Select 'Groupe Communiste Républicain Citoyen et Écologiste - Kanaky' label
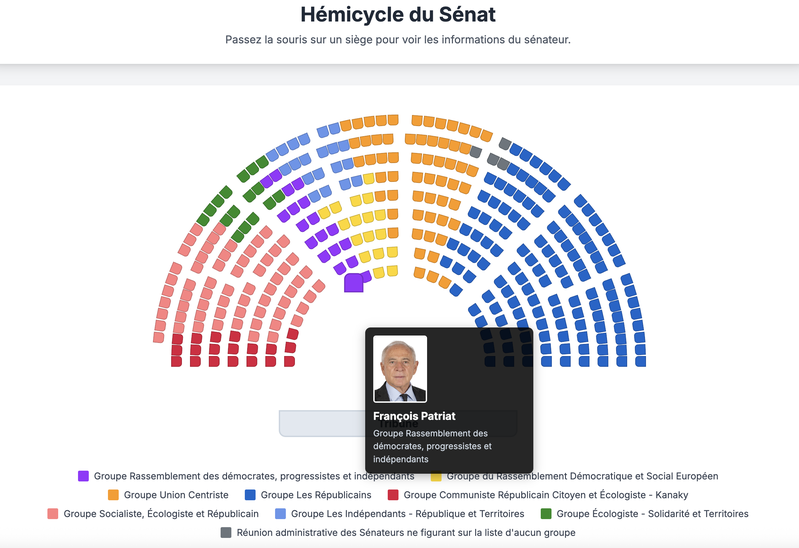Screen dimensions: 799x548 pyautogui.click(x=546, y=495)
